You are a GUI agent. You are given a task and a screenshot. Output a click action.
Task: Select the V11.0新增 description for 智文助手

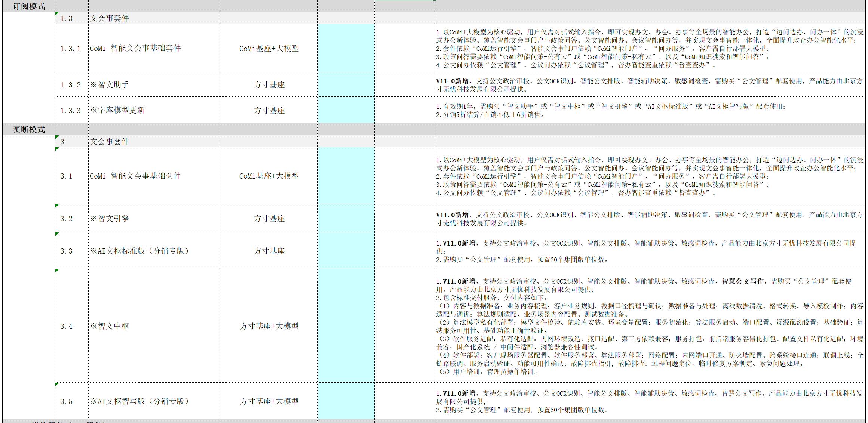650,85
